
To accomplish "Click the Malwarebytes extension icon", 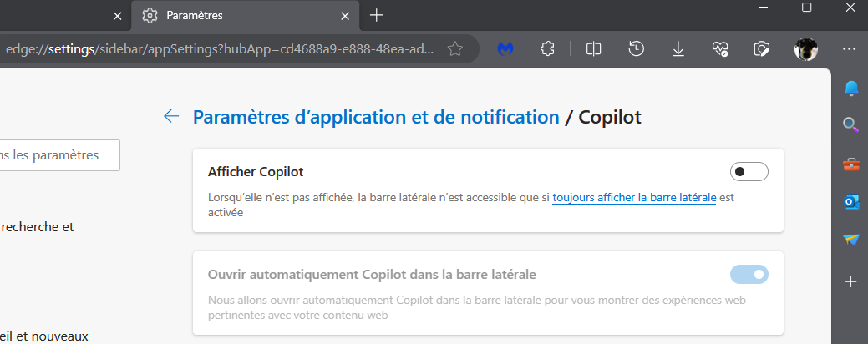I will [505, 49].
